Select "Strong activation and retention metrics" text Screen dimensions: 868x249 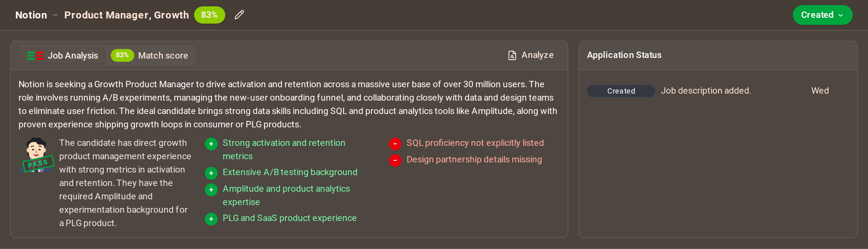pyautogui.click(x=284, y=149)
